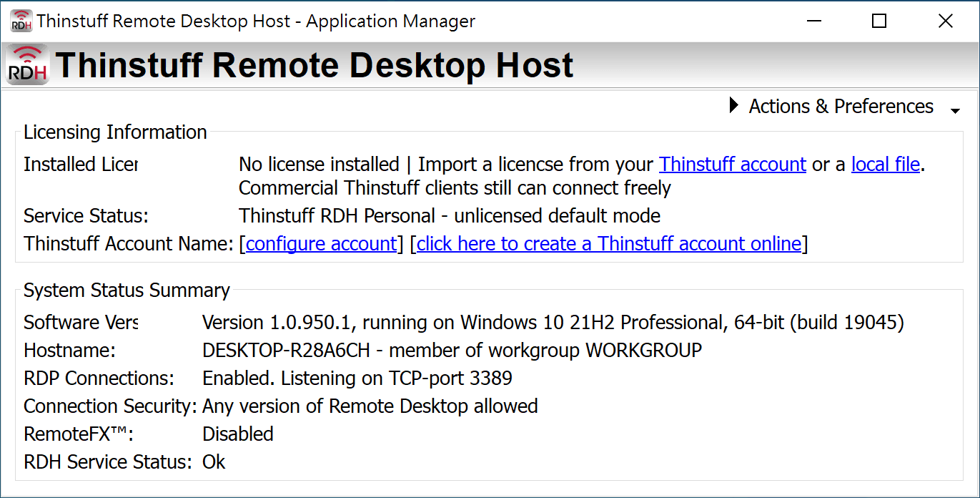Screen dimensions: 980x498
Task: Click the Any version of Remote Desktop allowed text
Action: click(370, 406)
